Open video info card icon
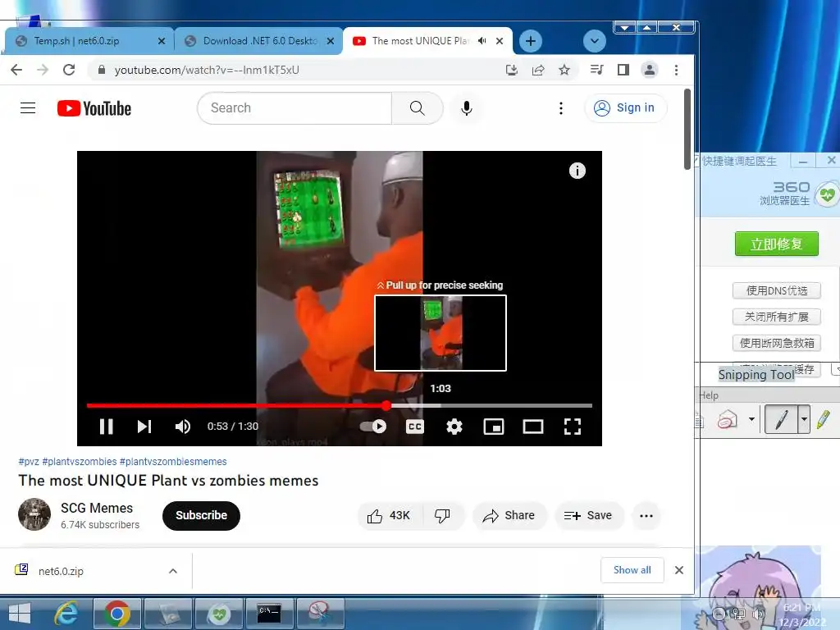The height and width of the screenshot is (630, 840). coord(577,171)
